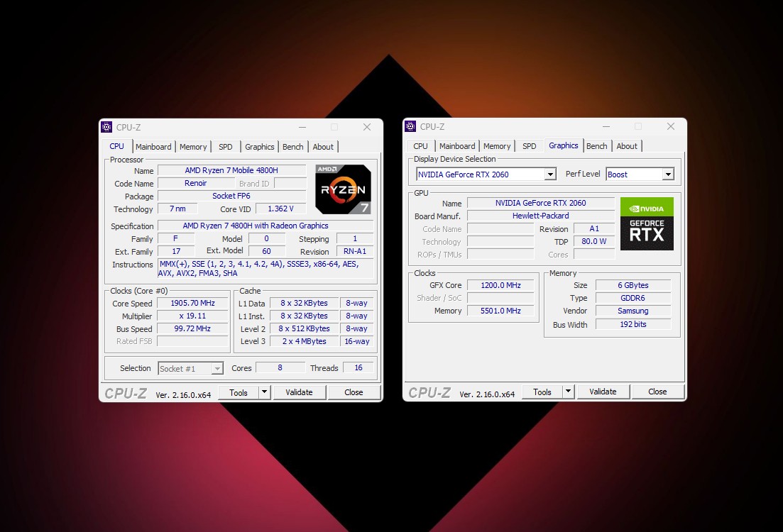Click the AMD Ryzen 7 logo
Viewport: 783px width, 532px height.
[343, 189]
